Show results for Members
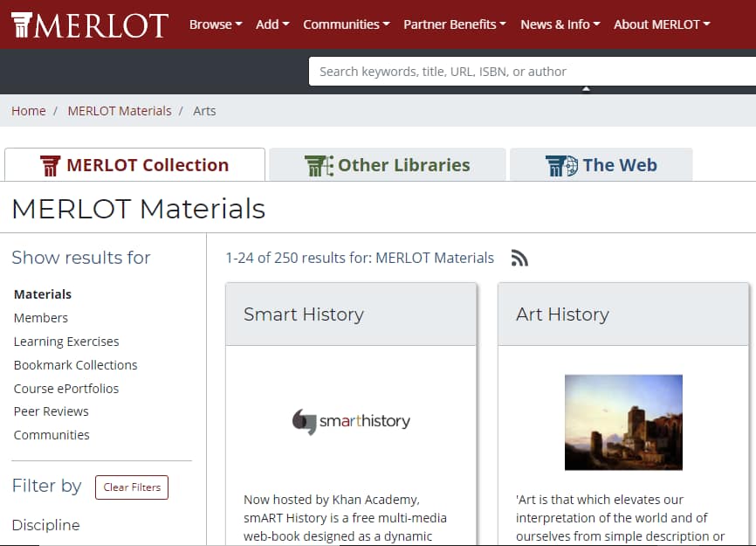The height and width of the screenshot is (546, 756). tap(41, 318)
